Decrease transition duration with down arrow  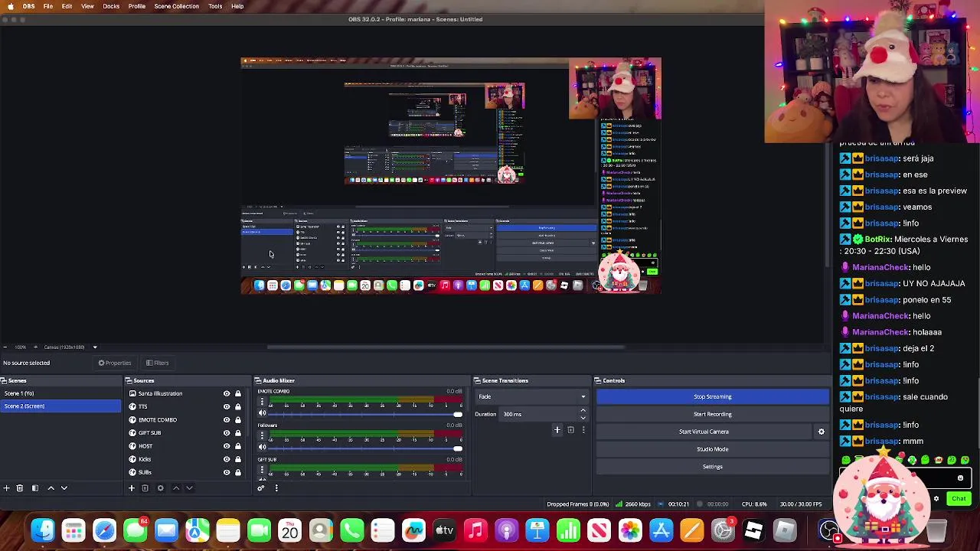click(x=583, y=418)
